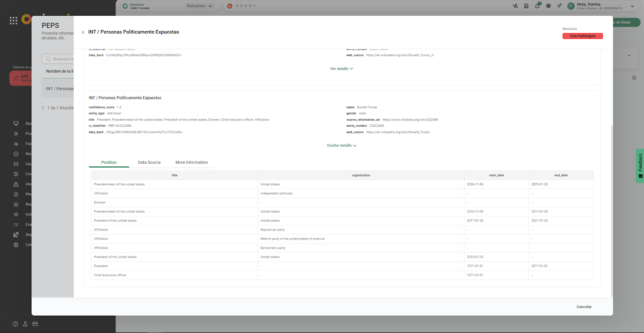Image resolution: width=644 pixels, height=333 pixels.
Task: Click the notifications bell icon
Action: 537,6
